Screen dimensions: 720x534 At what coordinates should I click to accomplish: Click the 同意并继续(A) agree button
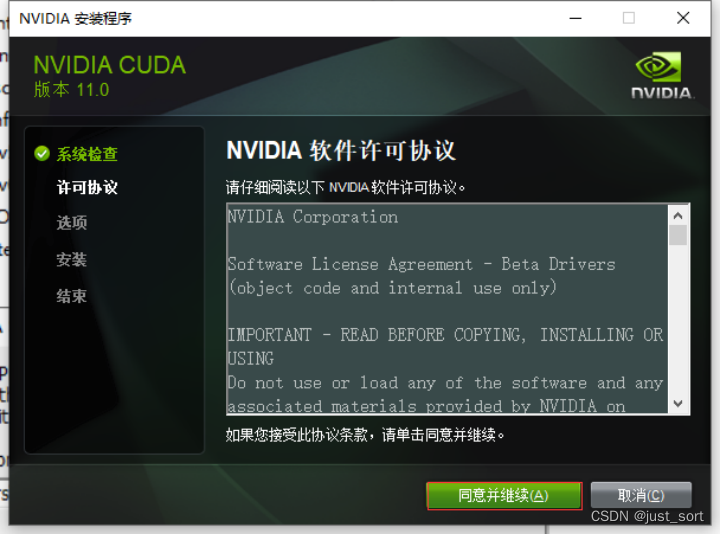pos(504,495)
